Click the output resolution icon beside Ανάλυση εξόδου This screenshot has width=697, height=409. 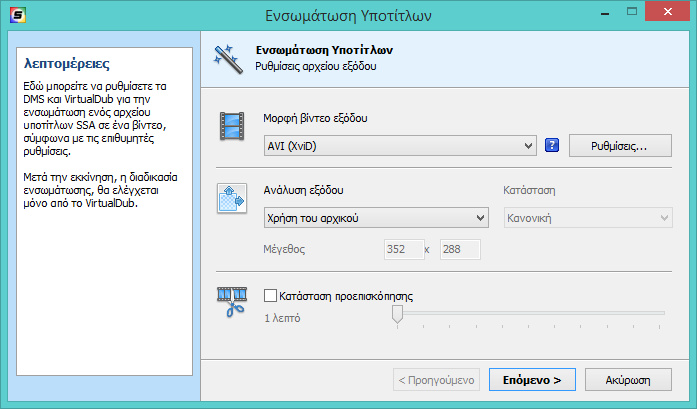point(232,198)
